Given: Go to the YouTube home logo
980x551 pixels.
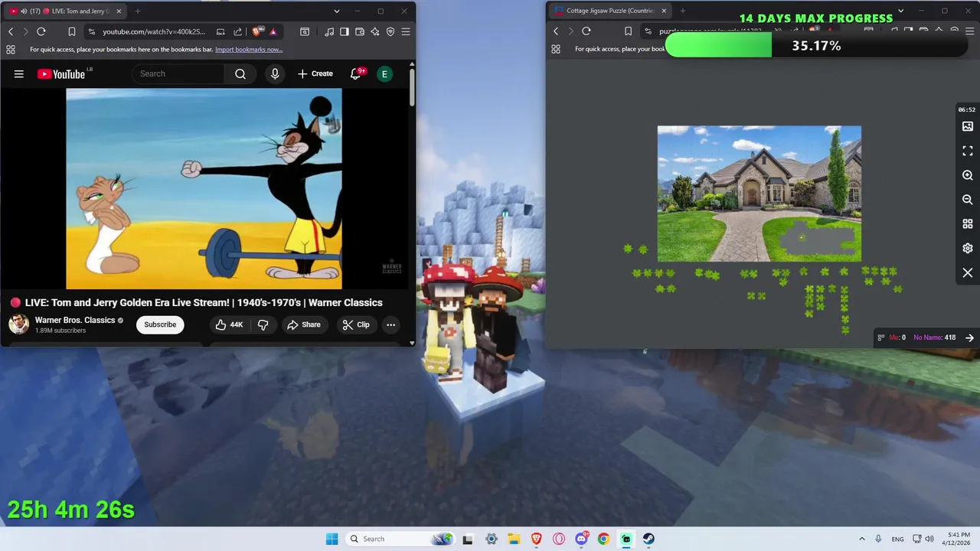Looking at the screenshot, I should coord(61,74).
